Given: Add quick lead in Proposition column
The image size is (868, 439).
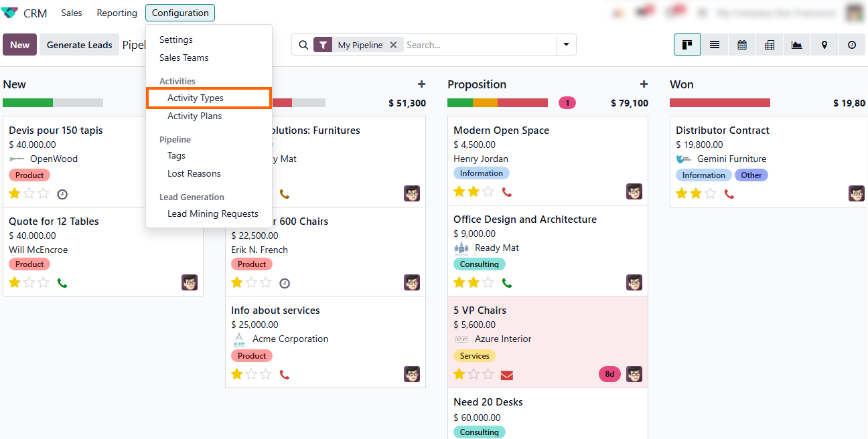Looking at the screenshot, I should click(x=644, y=84).
